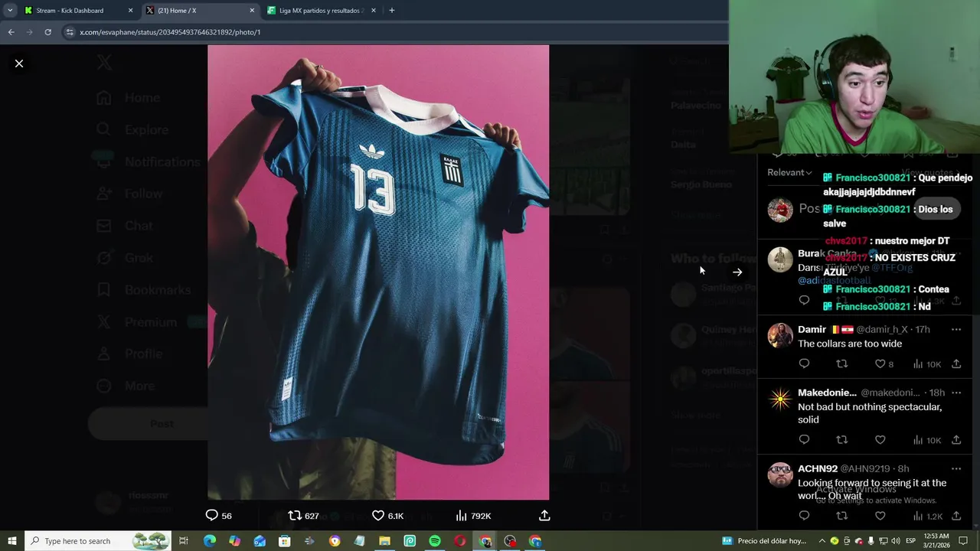Repost Makedonie's comment

[841, 440]
